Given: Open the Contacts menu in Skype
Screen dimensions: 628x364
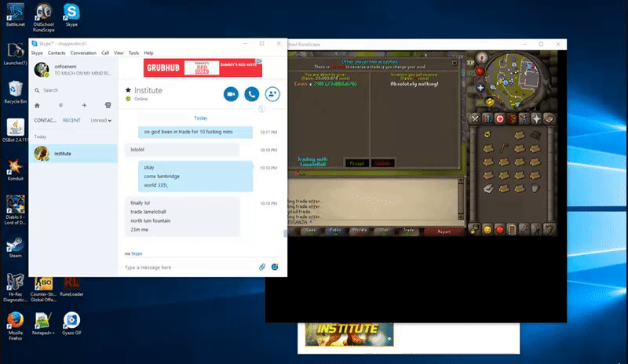Looking at the screenshot, I should [x=57, y=53].
